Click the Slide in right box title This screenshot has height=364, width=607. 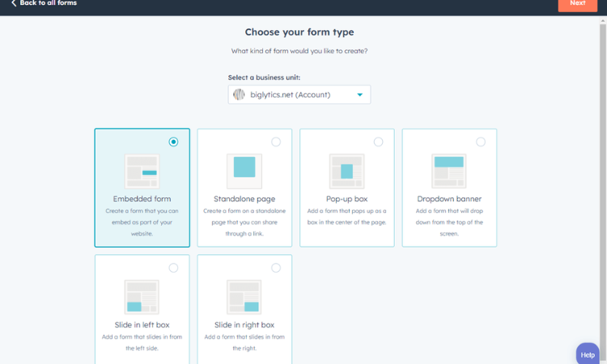click(x=244, y=325)
